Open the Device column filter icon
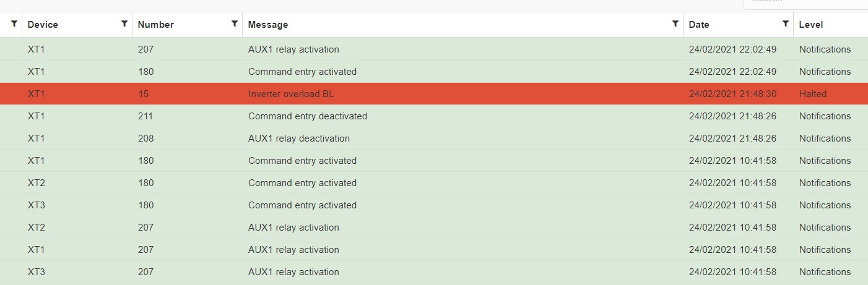This screenshot has width=868, height=285. click(124, 24)
